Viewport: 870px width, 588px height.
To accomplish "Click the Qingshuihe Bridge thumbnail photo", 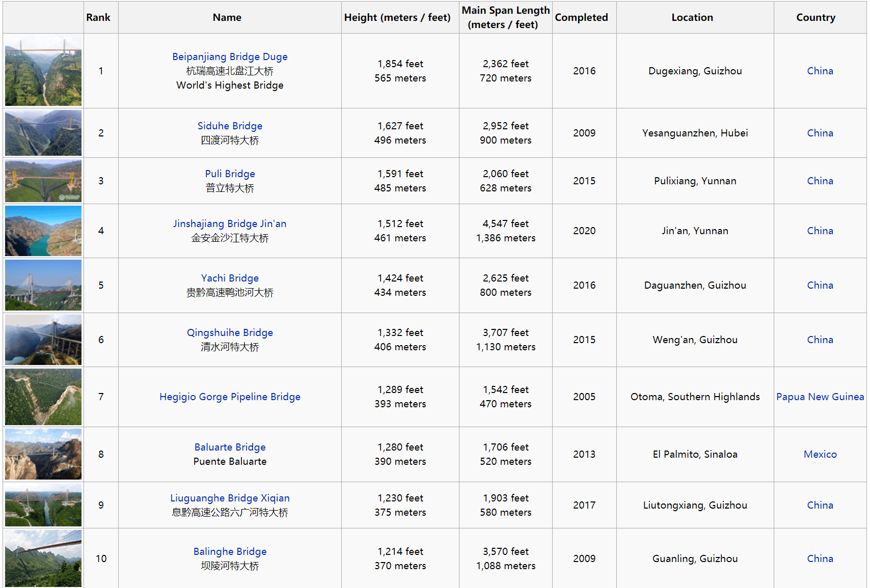I will 43,340.
